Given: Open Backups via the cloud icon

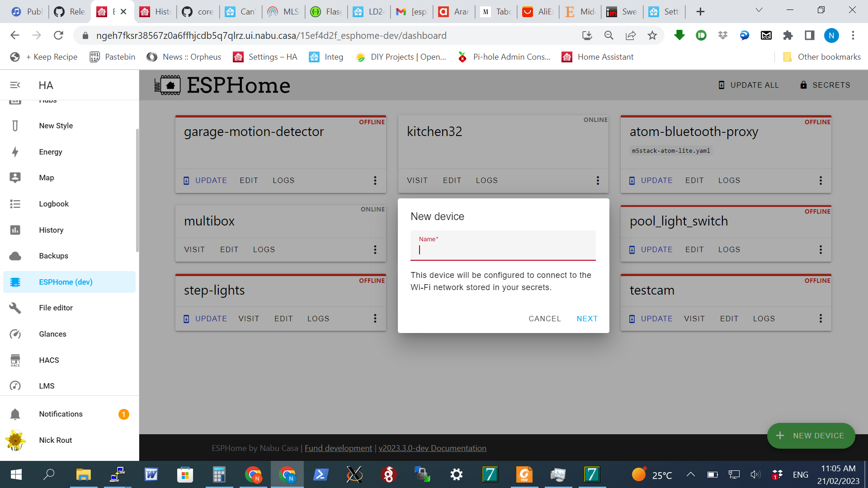Looking at the screenshot, I should pos(53,256).
